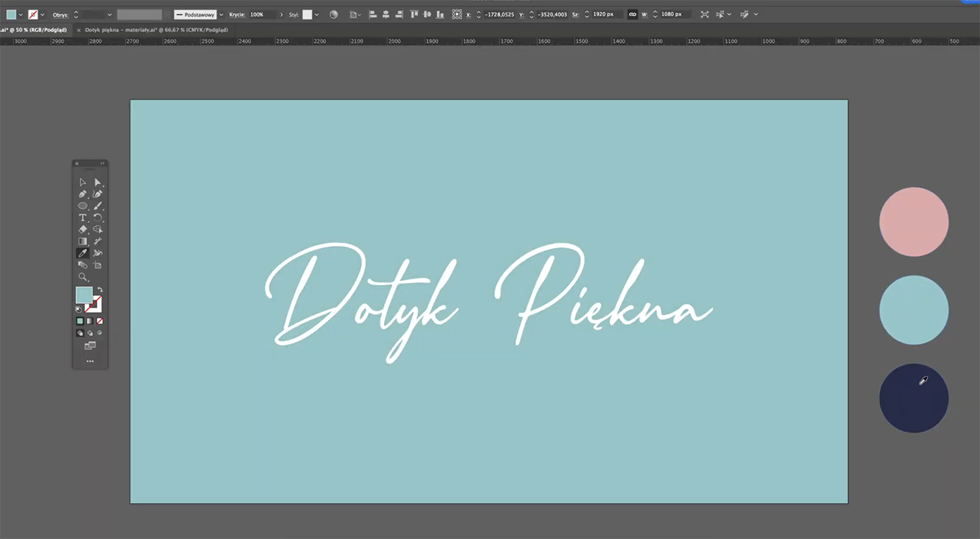Select the Eraser tool

pyautogui.click(x=82, y=229)
